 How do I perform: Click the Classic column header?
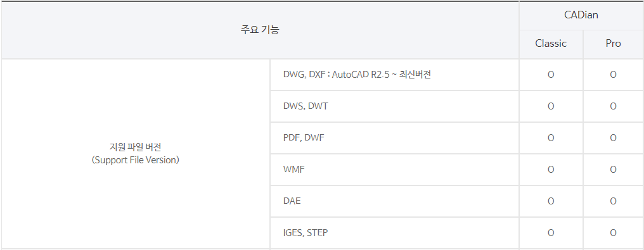[x=551, y=44]
